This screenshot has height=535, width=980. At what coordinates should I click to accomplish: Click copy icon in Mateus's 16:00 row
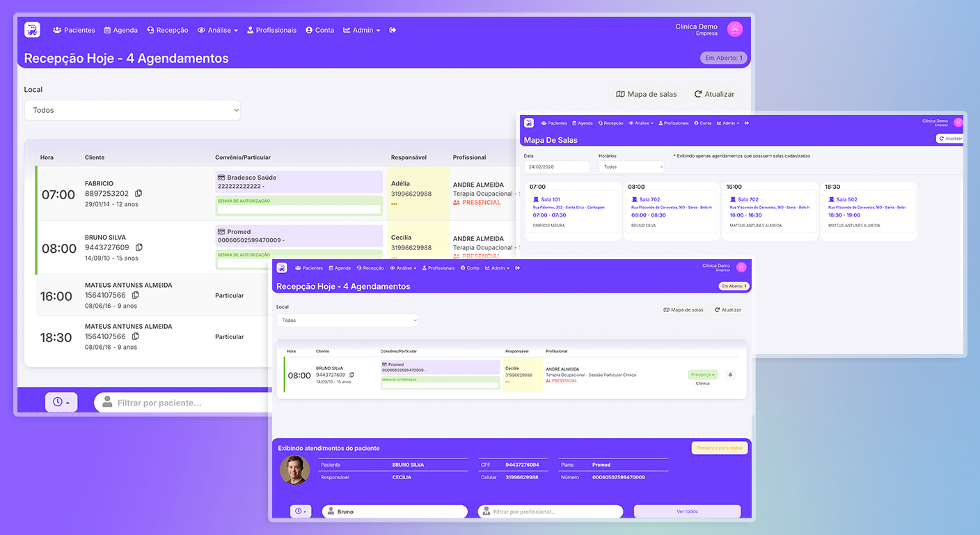(x=136, y=295)
